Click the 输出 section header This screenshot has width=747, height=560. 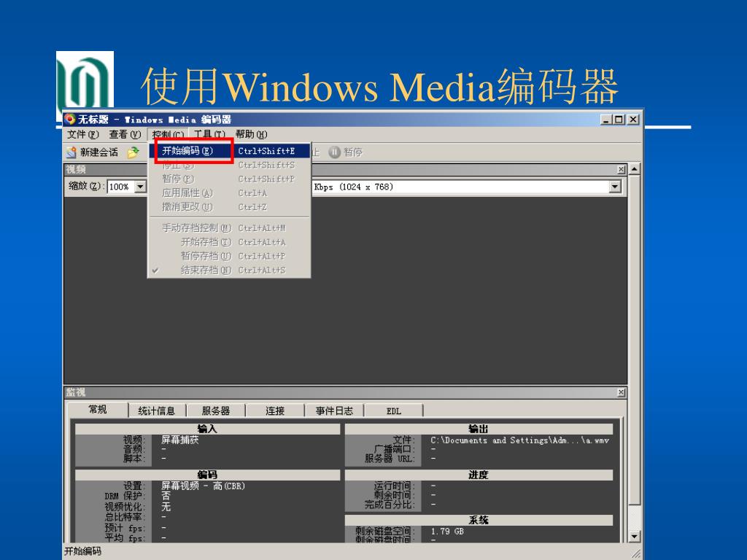tap(479, 429)
